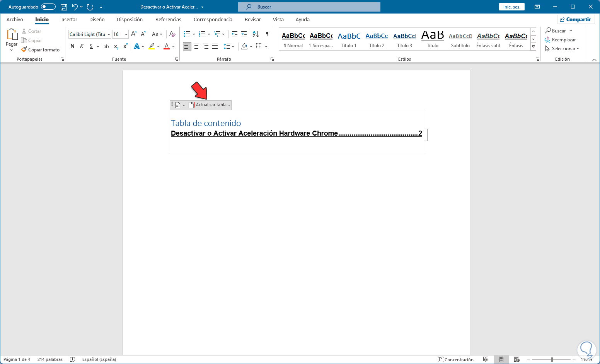Viewport: 600px width, 364px height.
Task: Click Español (España) language indicator
Action: (x=99, y=359)
